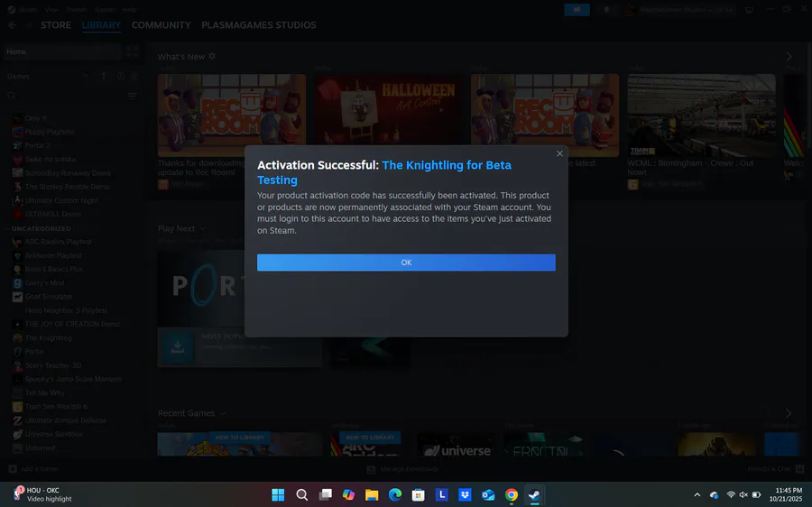This screenshot has width=812, height=507.
Task: Select Poppy Playtime in games list
Action: point(50,132)
